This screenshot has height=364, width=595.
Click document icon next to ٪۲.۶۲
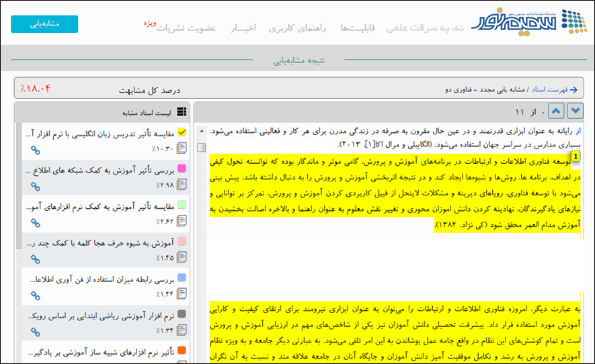pyautogui.click(x=182, y=221)
